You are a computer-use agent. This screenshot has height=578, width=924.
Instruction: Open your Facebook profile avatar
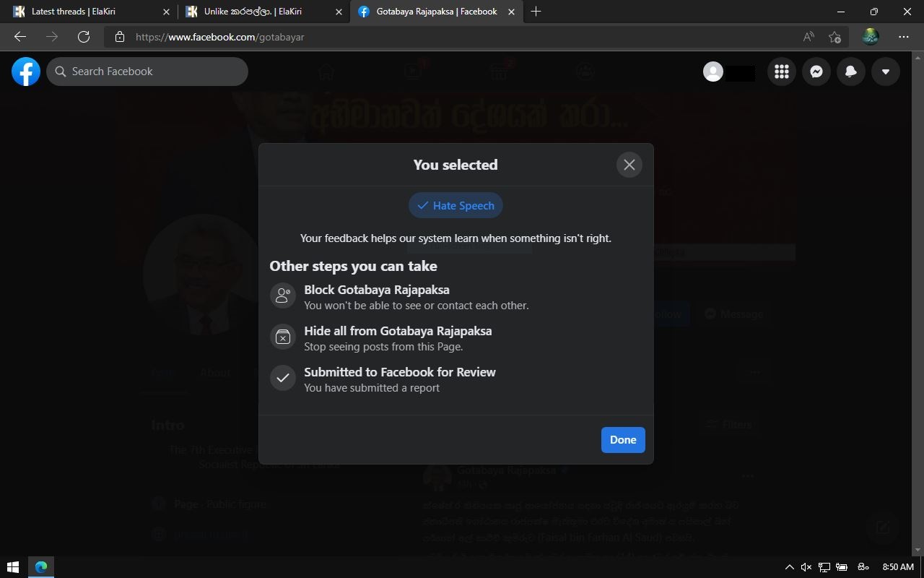[x=713, y=72]
